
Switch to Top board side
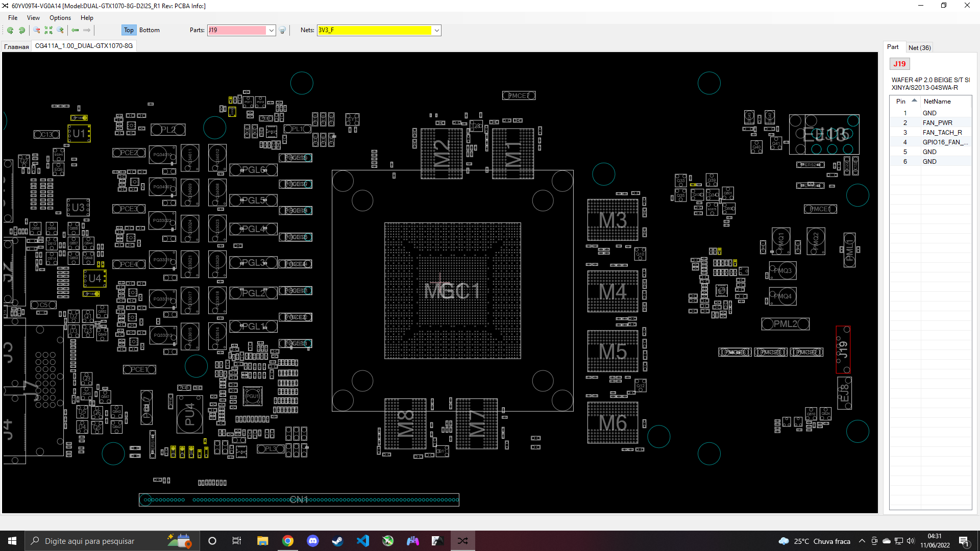point(129,30)
